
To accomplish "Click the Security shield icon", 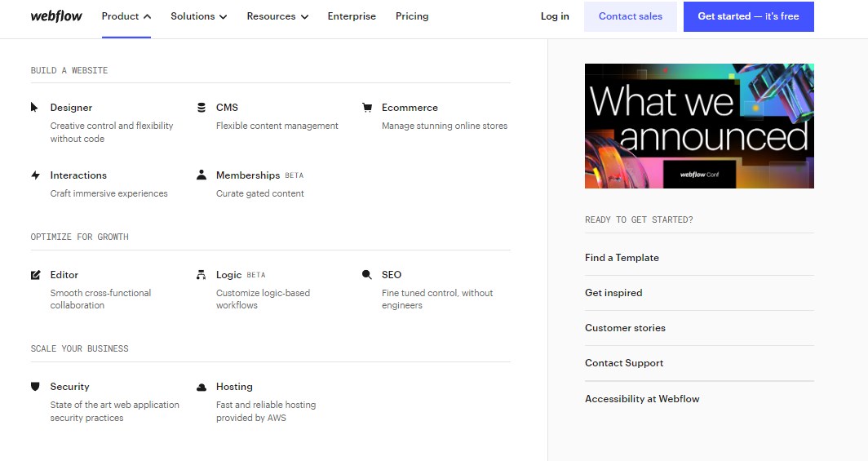I will point(35,386).
